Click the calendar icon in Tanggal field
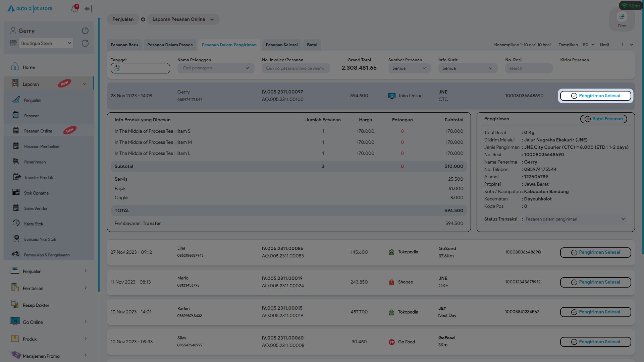 pyautogui.click(x=116, y=68)
